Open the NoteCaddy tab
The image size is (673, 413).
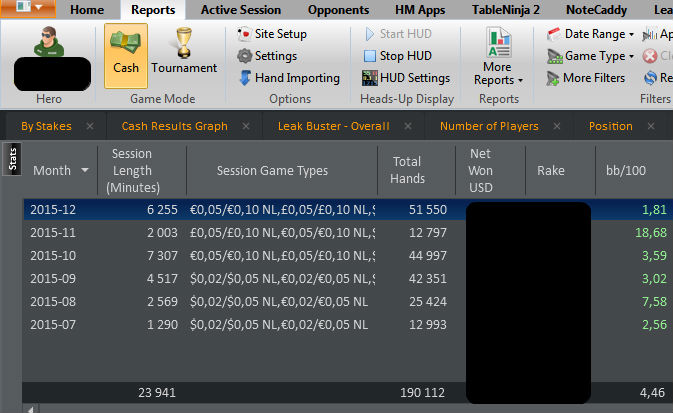[x=596, y=9]
